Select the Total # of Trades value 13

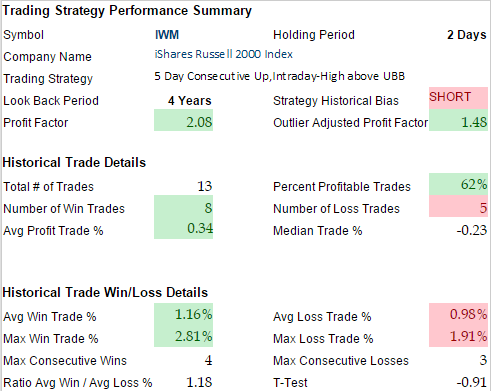pyautogui.click(x=205, y=186)
